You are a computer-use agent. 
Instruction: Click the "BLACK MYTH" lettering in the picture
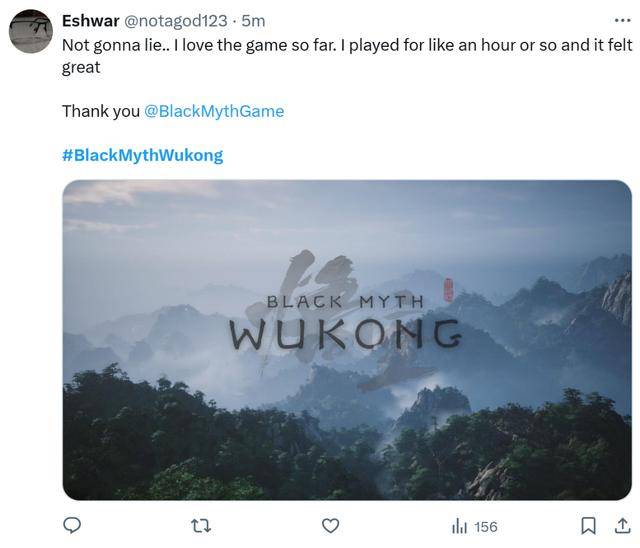pos(345,301)
